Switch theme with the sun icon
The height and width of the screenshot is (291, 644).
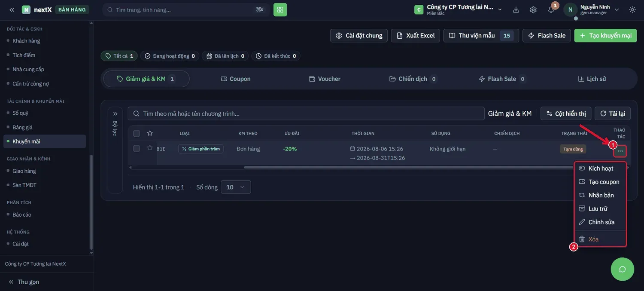[632, 9]
